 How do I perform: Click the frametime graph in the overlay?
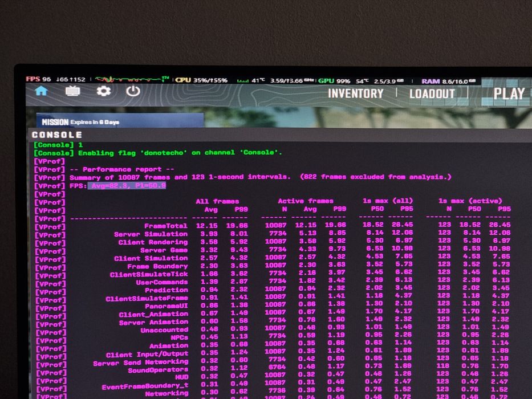(x=132, y=80)
